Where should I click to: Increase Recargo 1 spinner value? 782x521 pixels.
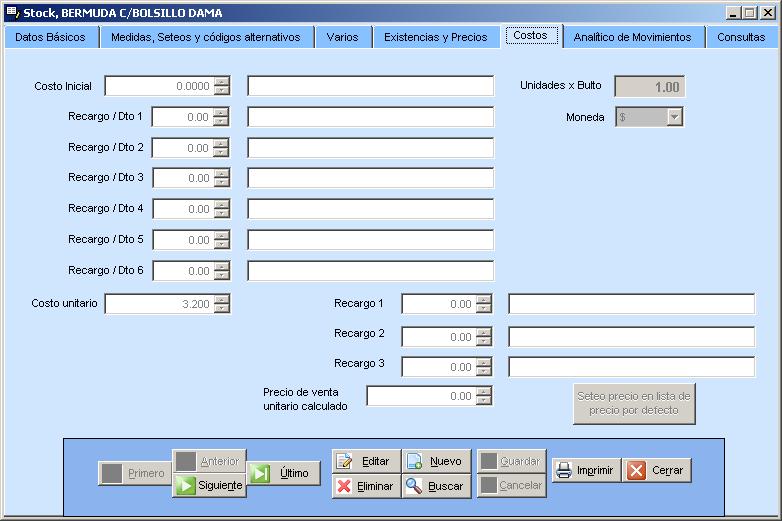point(484,299)
